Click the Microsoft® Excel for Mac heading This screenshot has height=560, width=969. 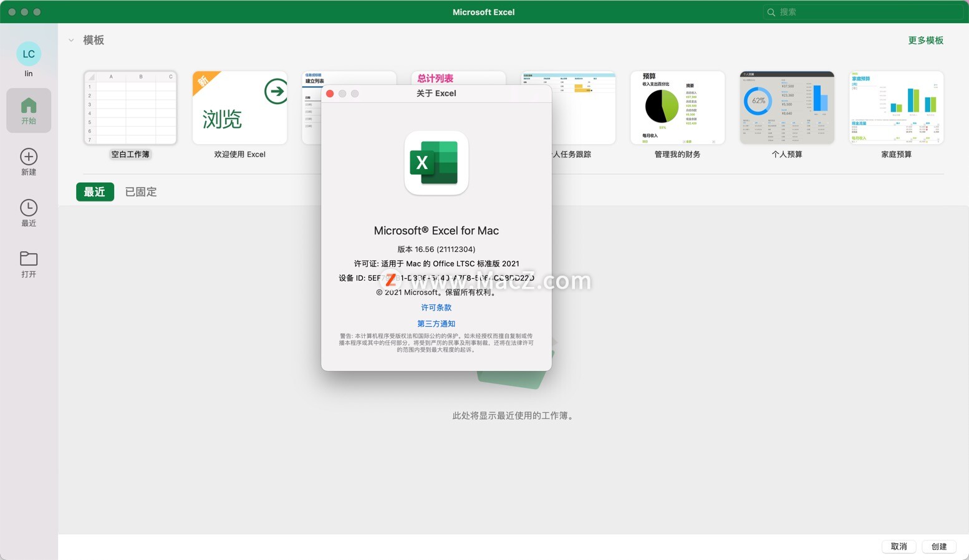pos(436,230)
